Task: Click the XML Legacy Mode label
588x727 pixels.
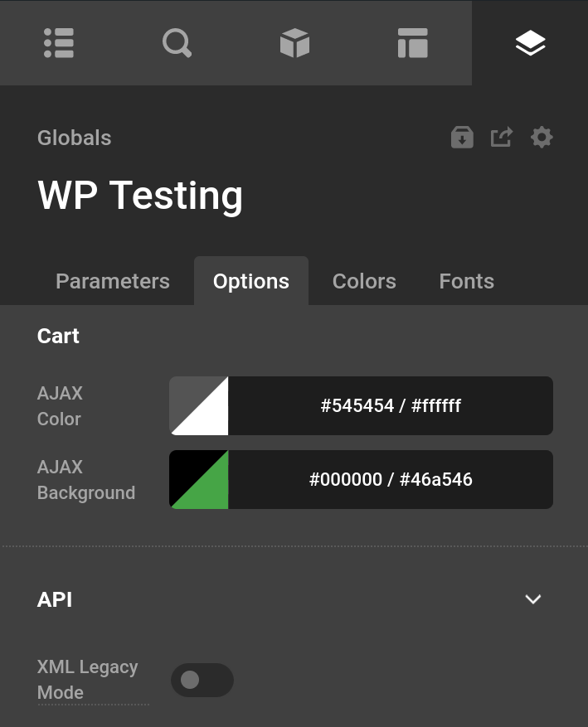Action: pos(87,680)
